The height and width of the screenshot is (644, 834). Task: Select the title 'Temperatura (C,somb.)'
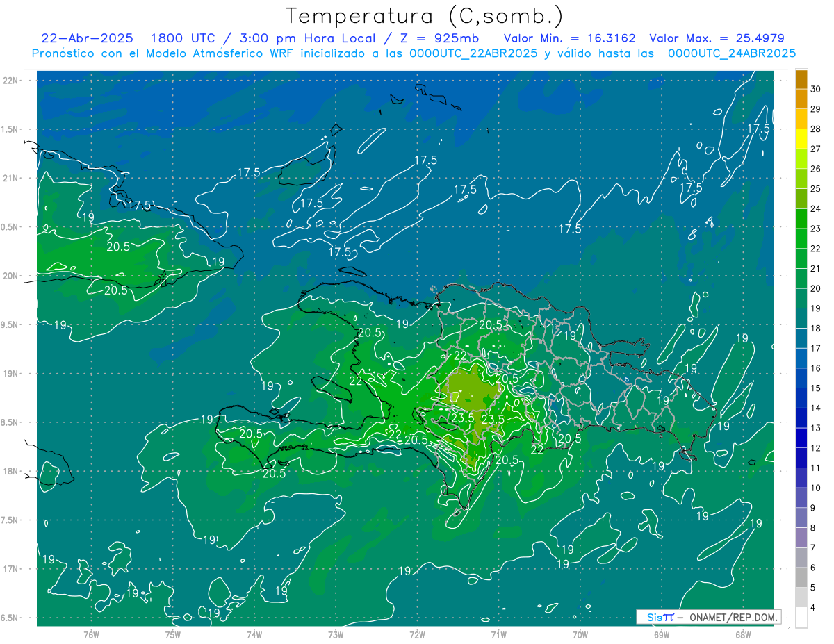click(425, 16)
